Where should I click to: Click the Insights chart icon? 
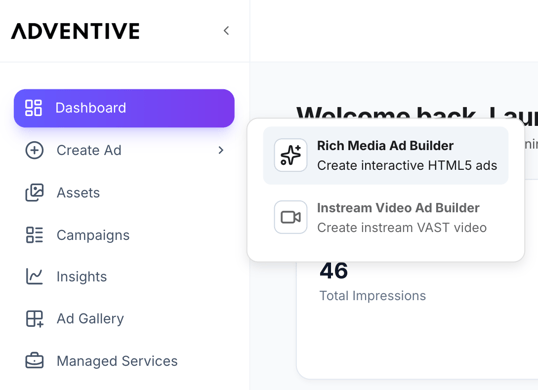(34, 276)
